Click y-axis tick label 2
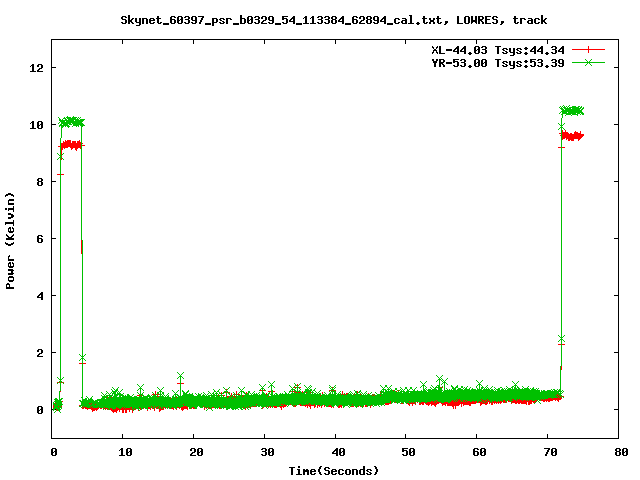Screen dimensions: 640x480 (40, 353)
